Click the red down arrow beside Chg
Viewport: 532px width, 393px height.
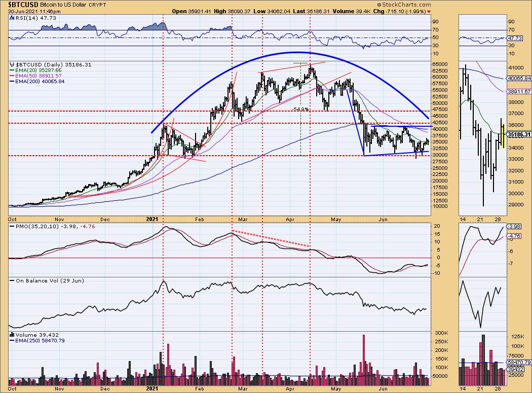[429, 12]
